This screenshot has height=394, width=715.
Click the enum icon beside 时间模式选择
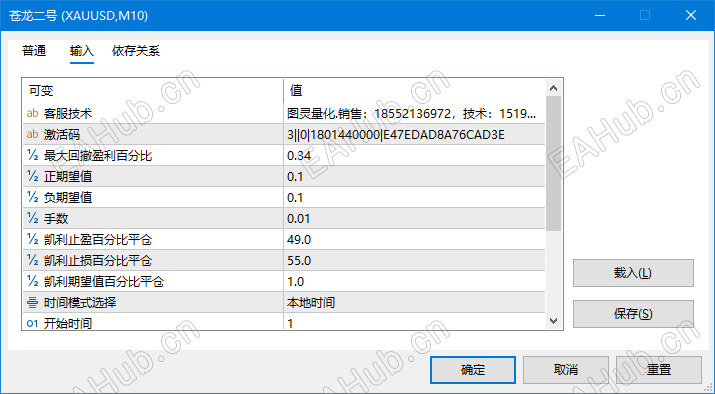tap(32, 302)
